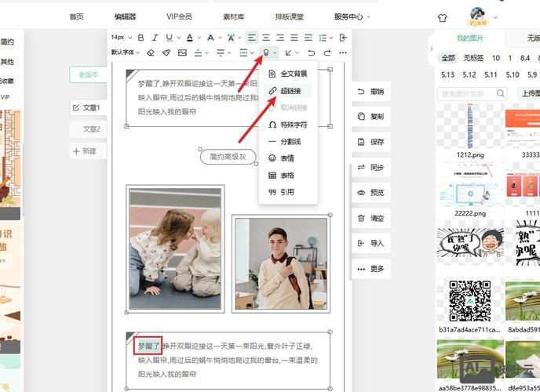
Task: Toggle italic text formatting
Action: pyautogui.click(x=155, y=37)
